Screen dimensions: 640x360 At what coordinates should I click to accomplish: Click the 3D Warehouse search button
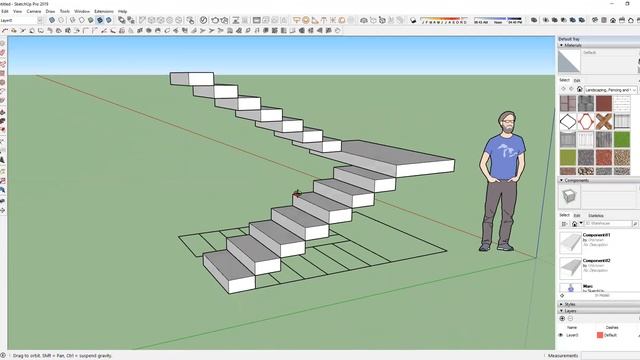[x=635, y=224]
